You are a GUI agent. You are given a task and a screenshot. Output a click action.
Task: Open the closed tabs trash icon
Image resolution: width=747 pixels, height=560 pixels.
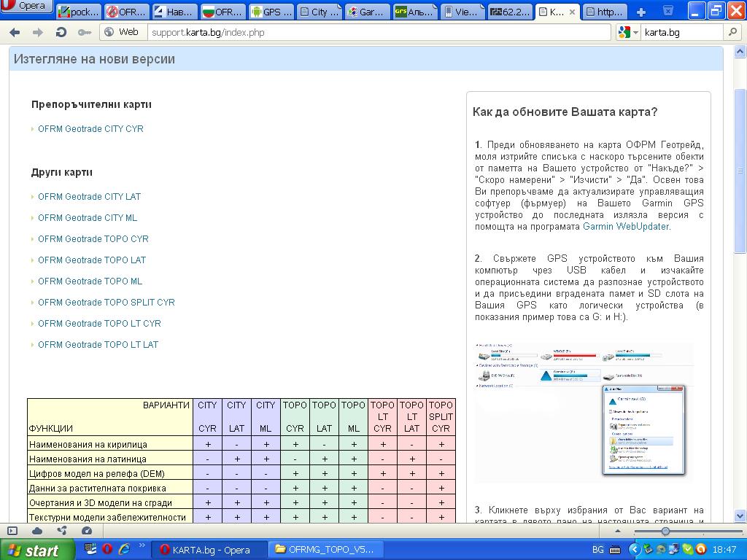pos(668,12)
